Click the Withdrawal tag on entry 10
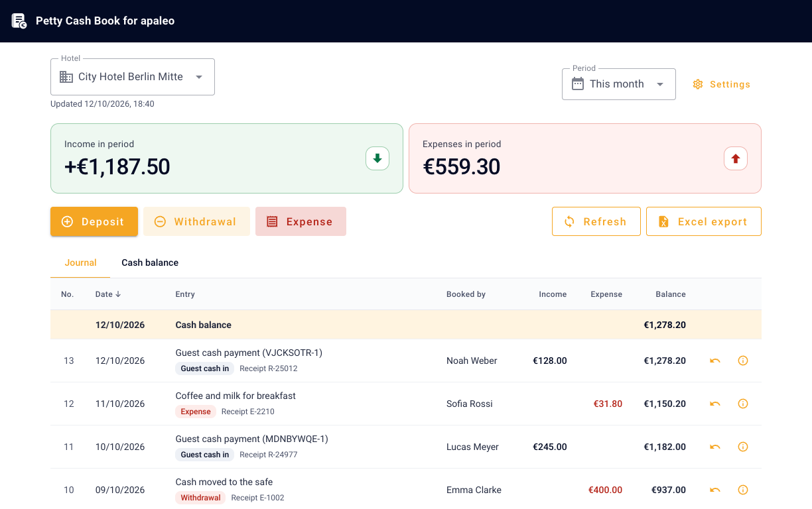 click(200, 498)
